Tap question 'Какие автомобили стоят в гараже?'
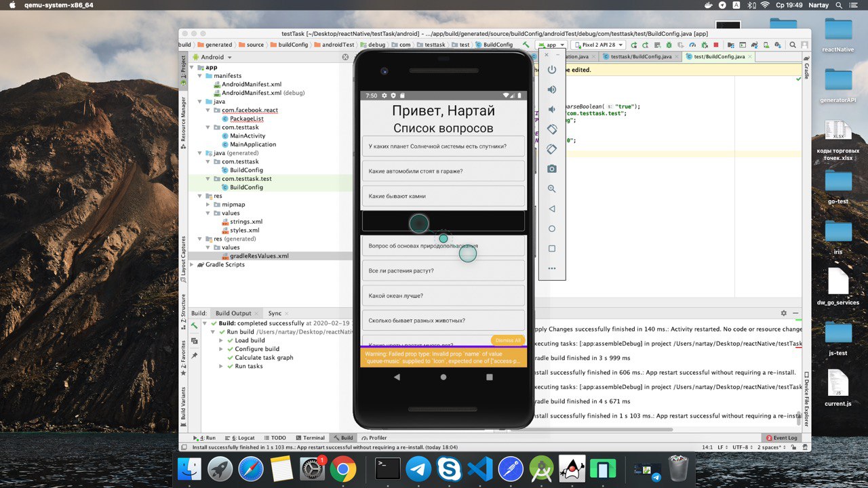Viewport: 868px width, 488px height. pos(443,171)
